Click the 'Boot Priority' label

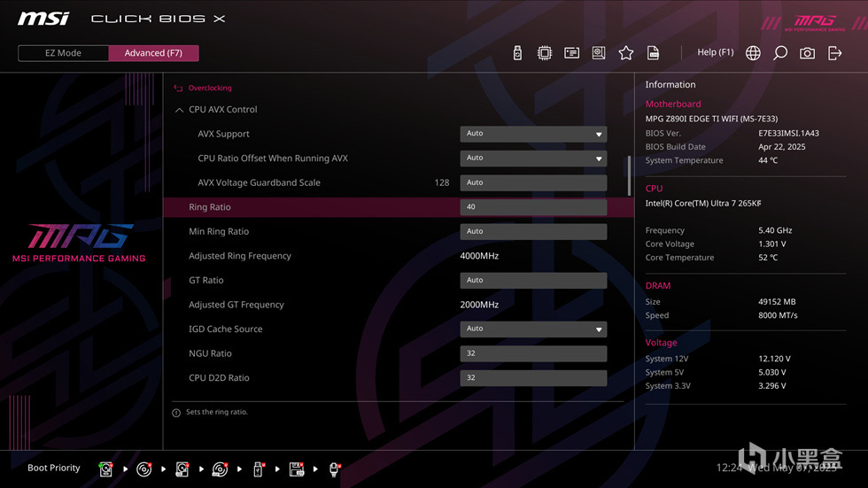54,469
